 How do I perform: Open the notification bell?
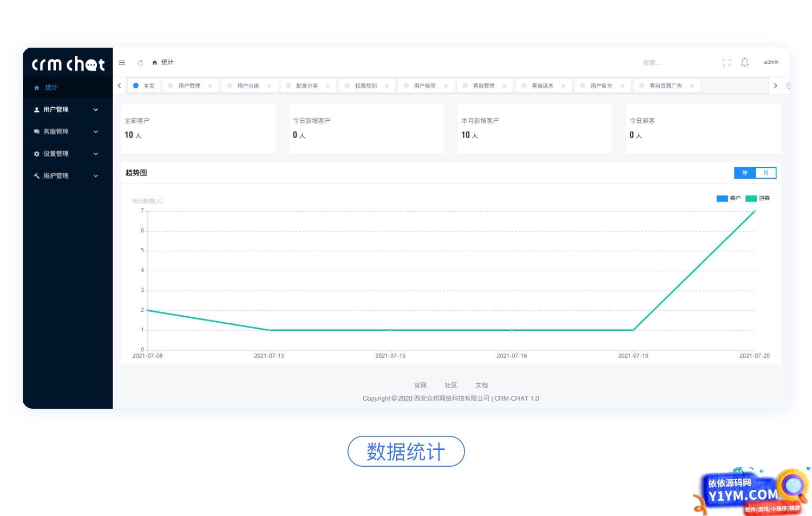(745, 62)
